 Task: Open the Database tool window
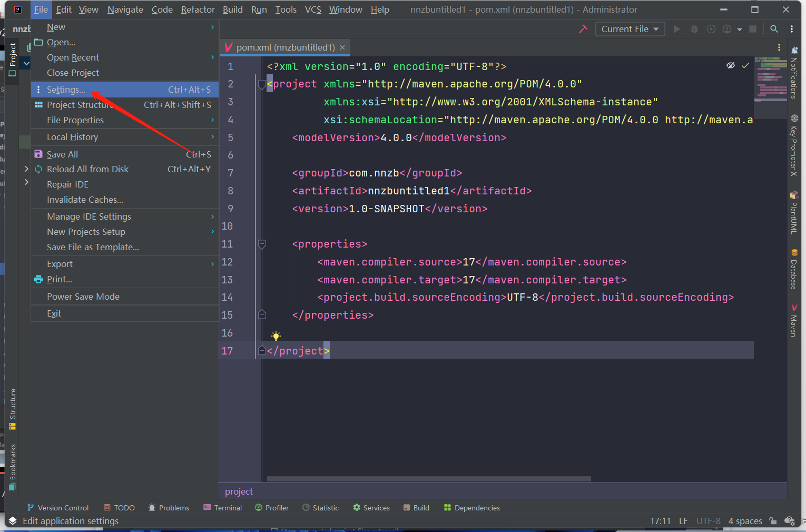794,272
